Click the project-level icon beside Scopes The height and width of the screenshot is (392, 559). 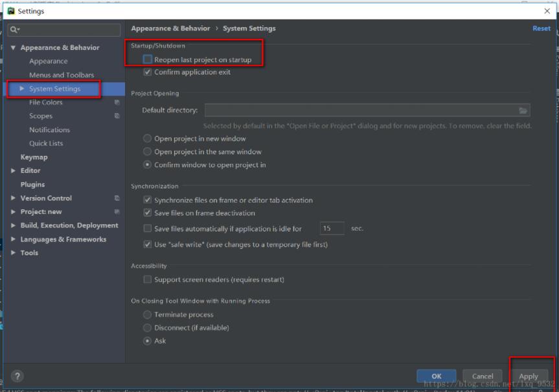[x=117, y=116]
